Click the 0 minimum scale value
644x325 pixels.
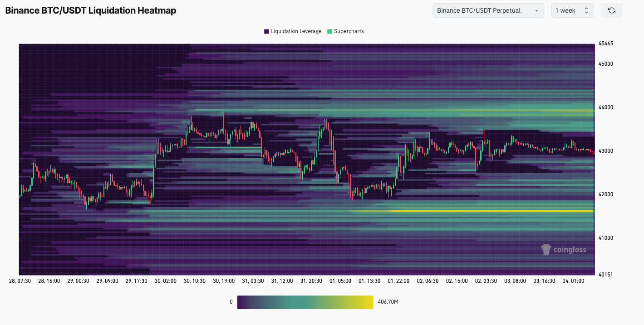[231, 302]
